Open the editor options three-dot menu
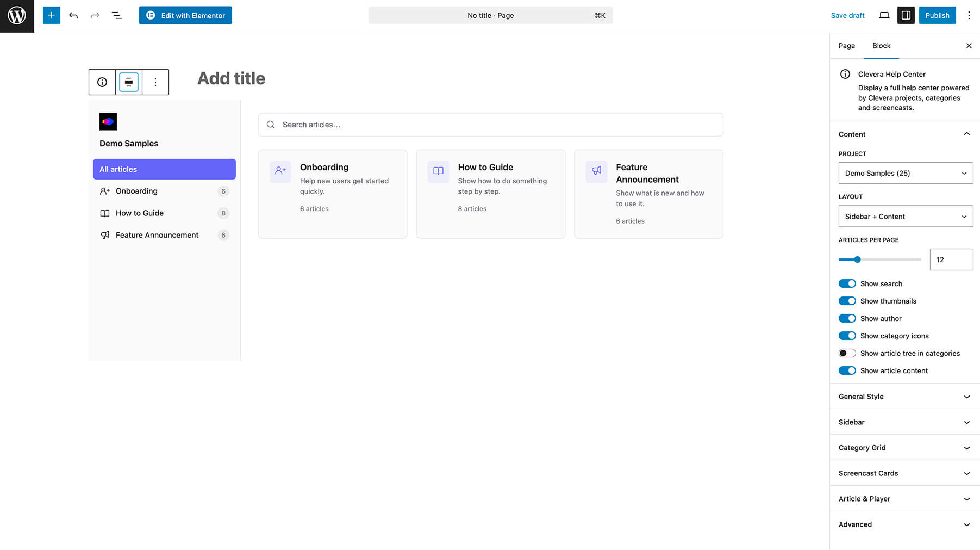The width and height of the screenshot is (980, 550). 969,15
